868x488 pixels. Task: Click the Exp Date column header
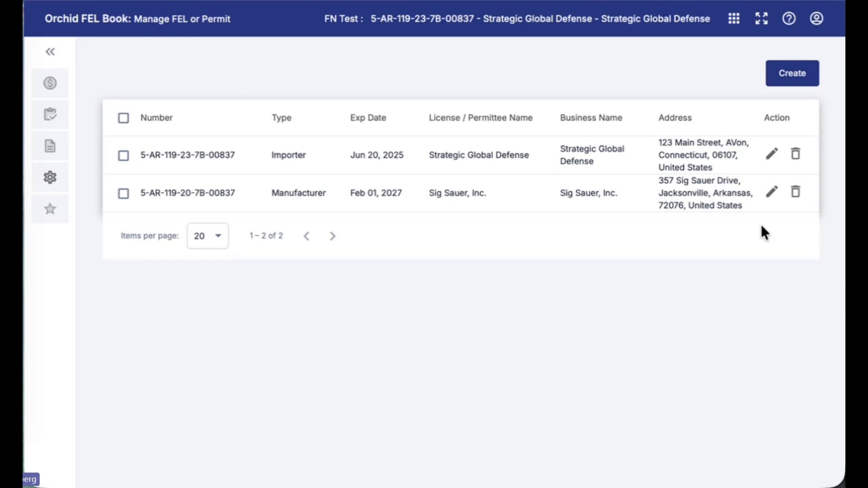[368, 118]
